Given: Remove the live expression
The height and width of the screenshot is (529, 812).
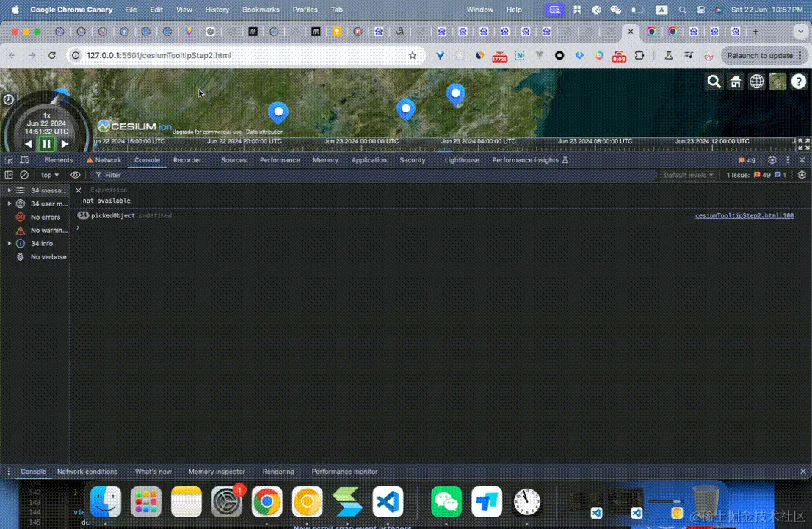Looking at the screenshot, I should click(x=79, y=191).
